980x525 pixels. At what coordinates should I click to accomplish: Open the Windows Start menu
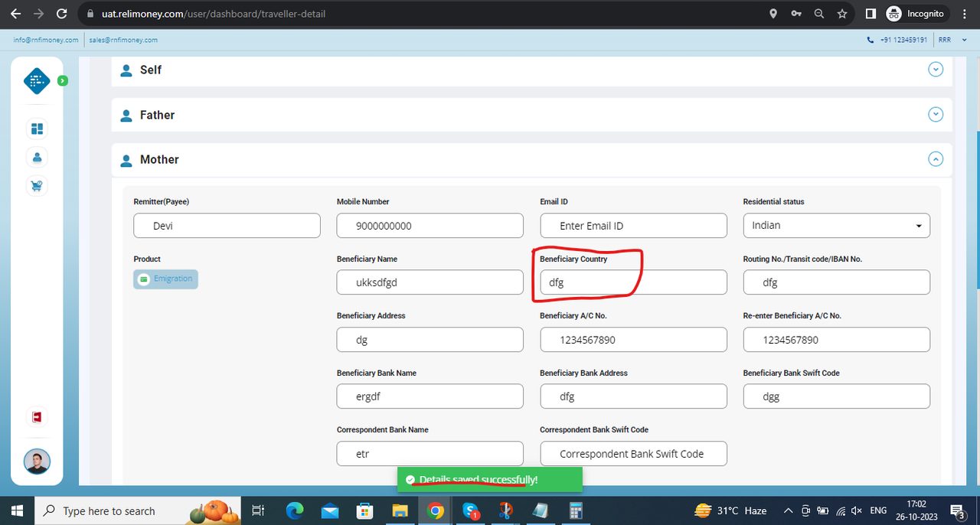pos(17,510)
